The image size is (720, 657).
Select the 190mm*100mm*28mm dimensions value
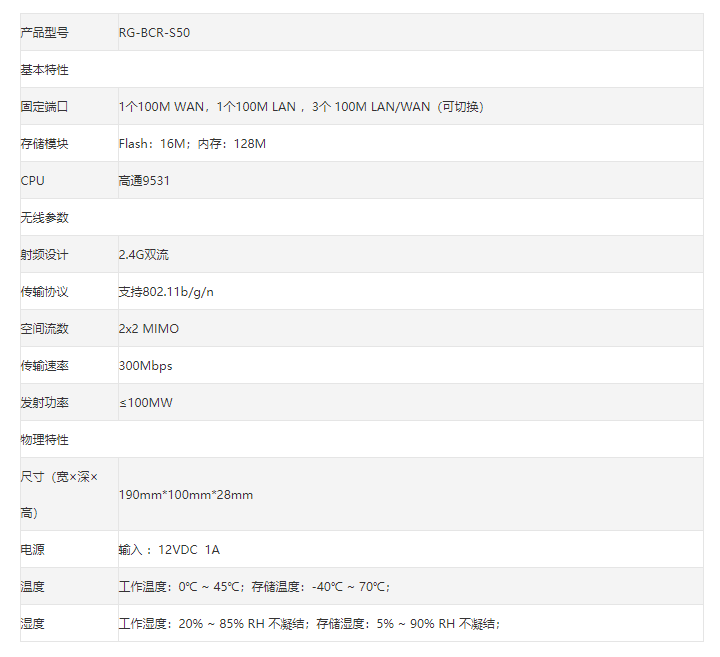pos(186,494)
